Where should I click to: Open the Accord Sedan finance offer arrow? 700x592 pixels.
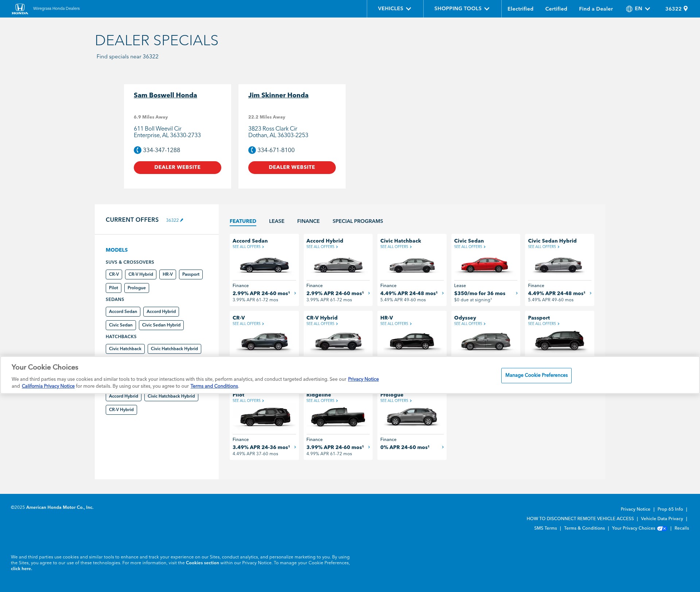point(295,293)
